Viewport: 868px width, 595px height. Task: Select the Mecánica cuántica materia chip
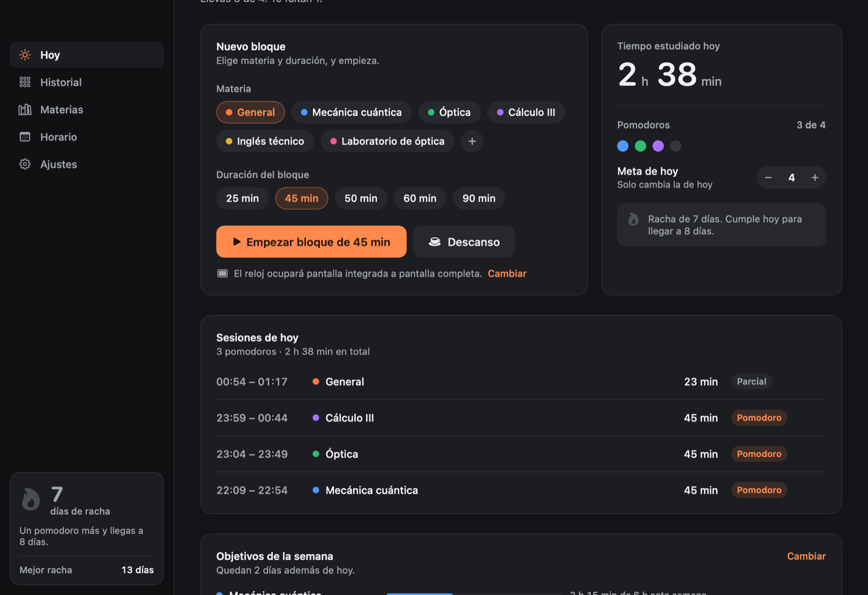coord(351,112)
